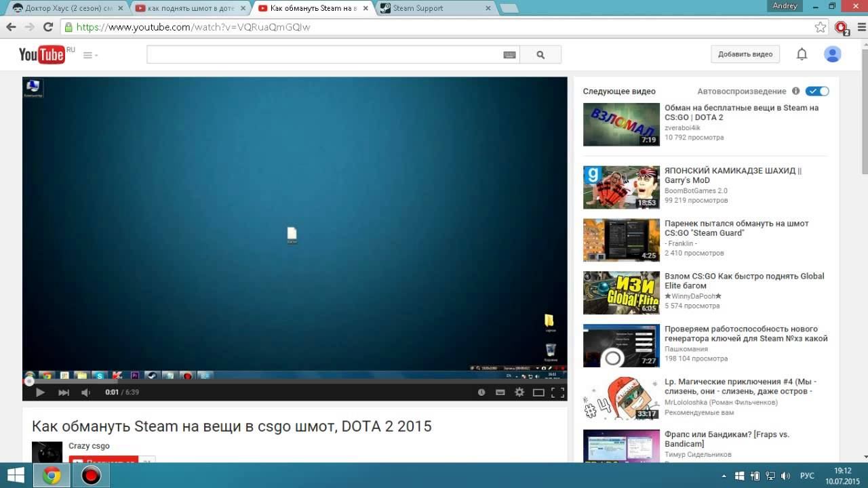The width and height of the screenshot is (868, 488).
Task: Open thumbnail for Обман на бесплатные вещи video
Action: (x=621, y=124)
